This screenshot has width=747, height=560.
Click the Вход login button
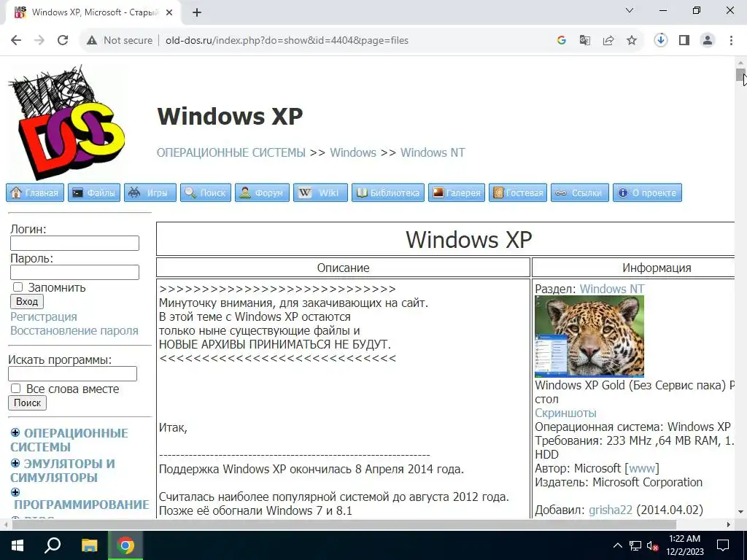coord(27,301)
